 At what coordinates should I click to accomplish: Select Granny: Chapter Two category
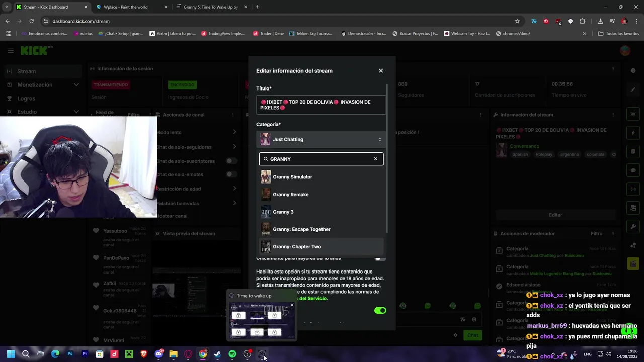pos(321,247)
